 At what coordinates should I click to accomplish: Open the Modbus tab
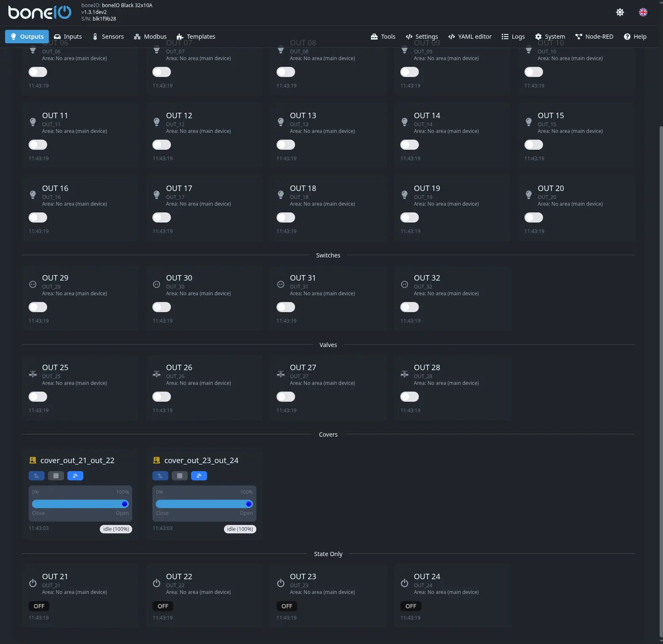150,37
